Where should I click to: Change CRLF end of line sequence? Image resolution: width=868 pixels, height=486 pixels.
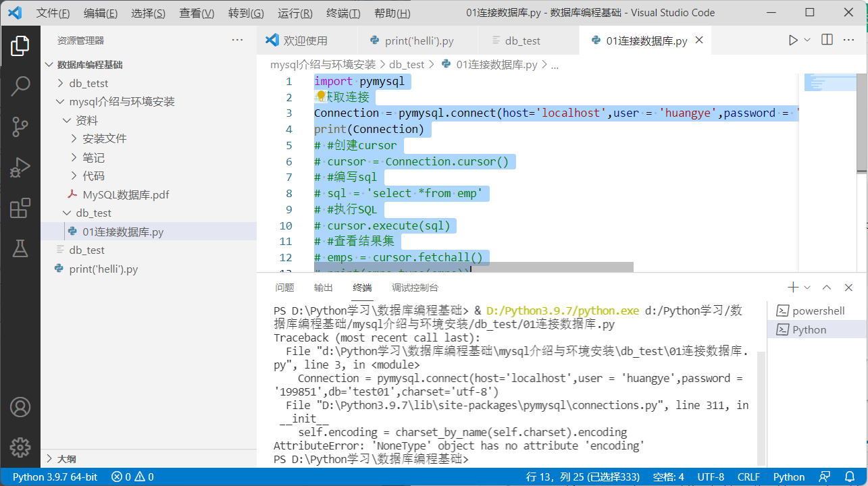click(x=748, y=477)
